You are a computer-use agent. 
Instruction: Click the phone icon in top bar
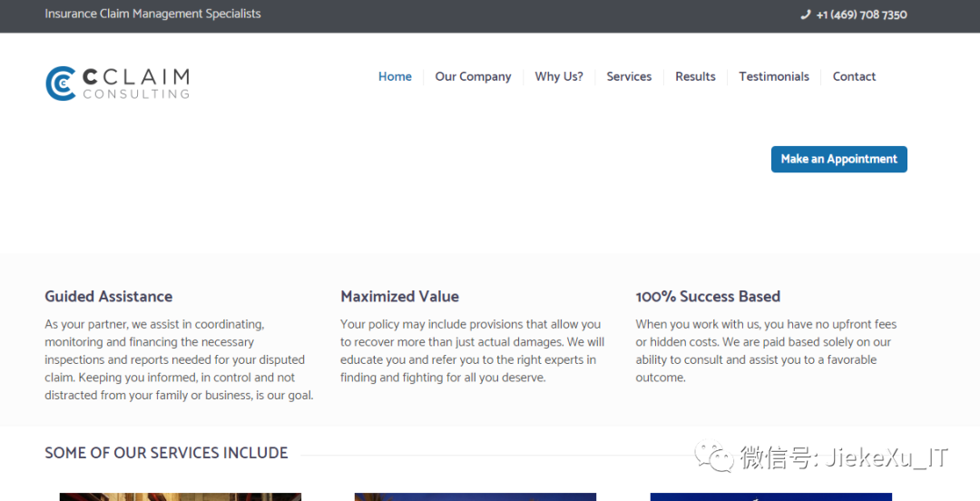pos(805,15)
